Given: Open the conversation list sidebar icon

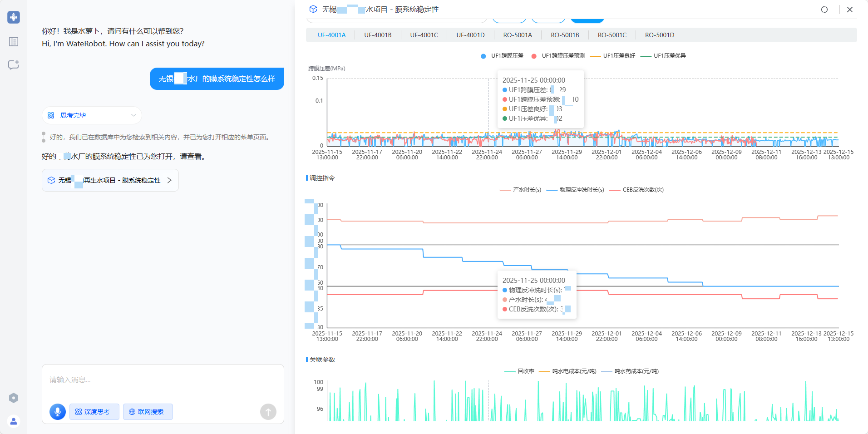Looking at the screenshot, I should (14, 42).
